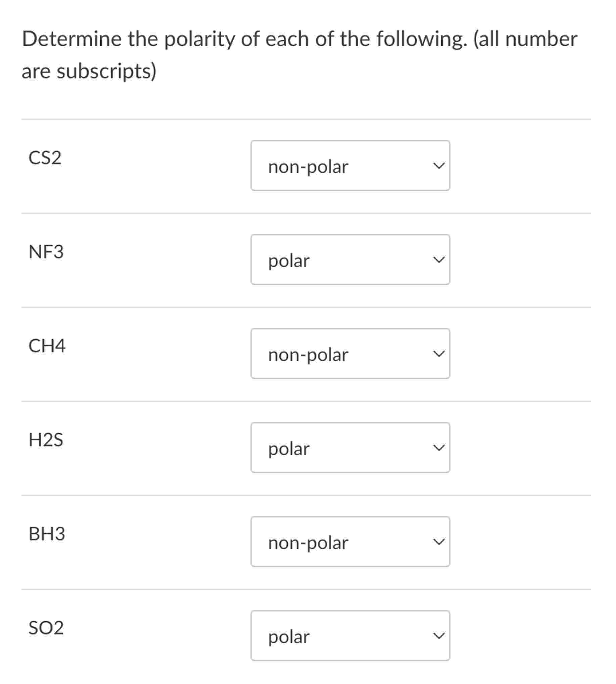Open the BH3 polarity dropdown

350,541
